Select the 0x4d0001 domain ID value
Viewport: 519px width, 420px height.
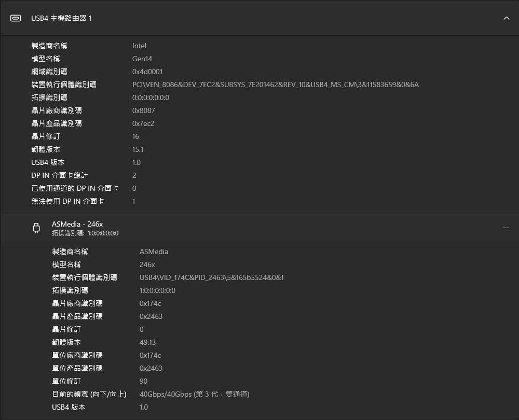(147, 72)
